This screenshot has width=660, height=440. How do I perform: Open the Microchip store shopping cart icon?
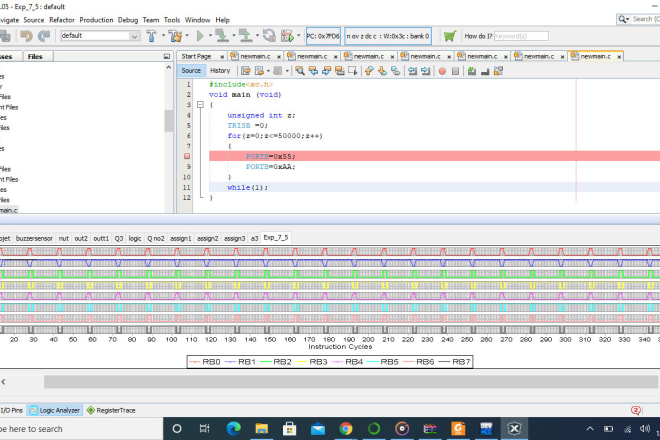450,36
